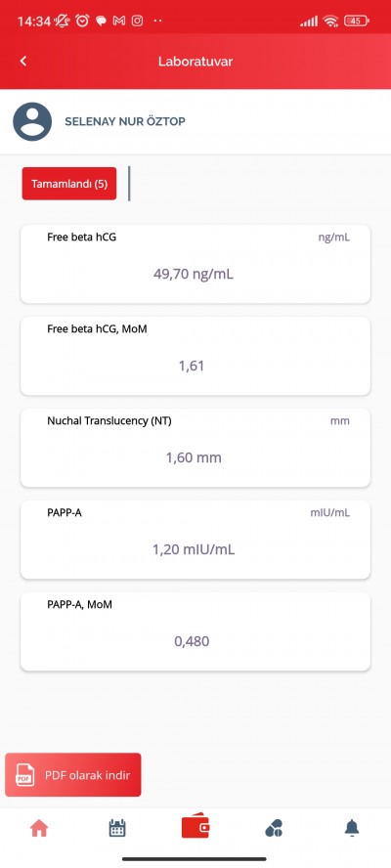Tap the back arrow in Laboratuvar header

pyautogui.click(x=23, y=62)
